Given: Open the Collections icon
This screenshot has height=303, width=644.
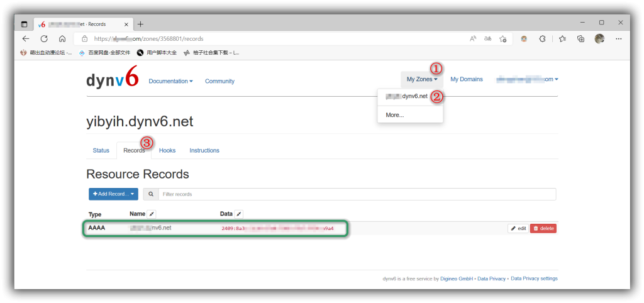Looking at the screenshot, I should [580, 38].
